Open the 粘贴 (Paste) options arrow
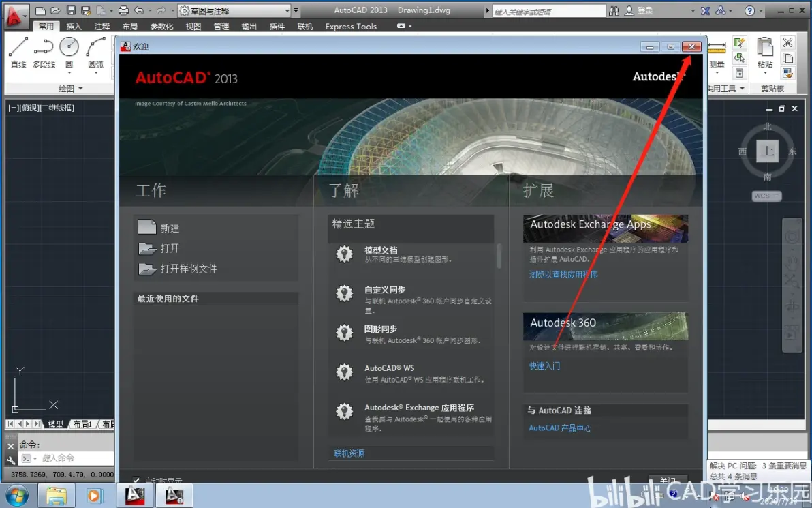The height and width of the screenshot is (508, 812). [x=765, y=72]
